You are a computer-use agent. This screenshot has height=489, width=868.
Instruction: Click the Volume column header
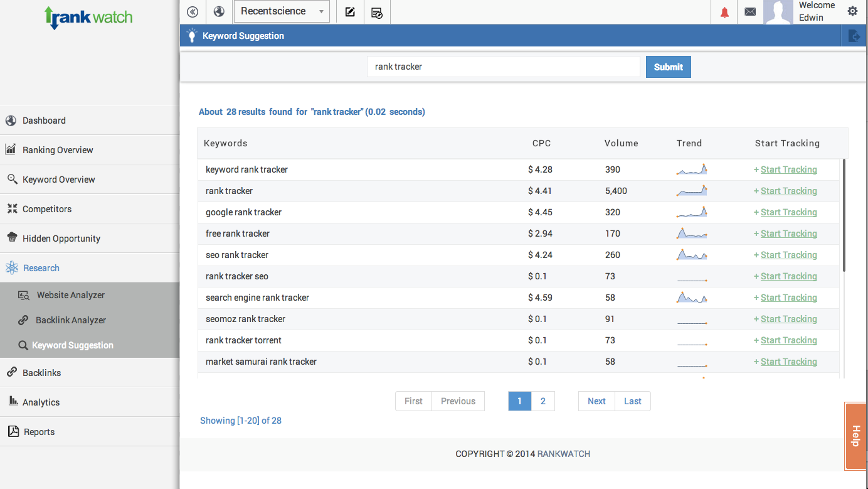(x=621, y=143)
